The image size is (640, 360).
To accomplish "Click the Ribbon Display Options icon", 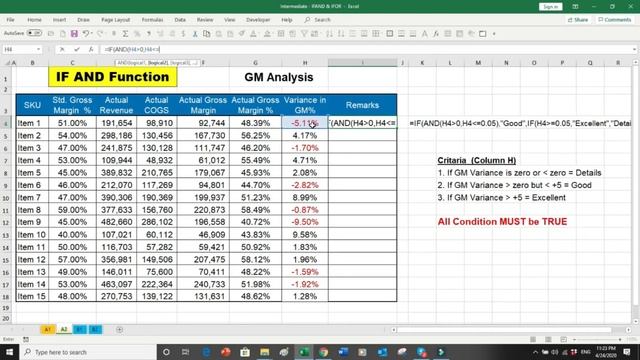I will pos(575,7).
